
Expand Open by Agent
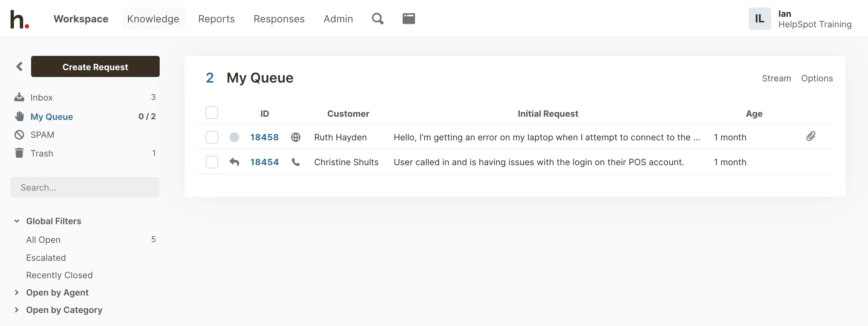[x=17, y=292]
